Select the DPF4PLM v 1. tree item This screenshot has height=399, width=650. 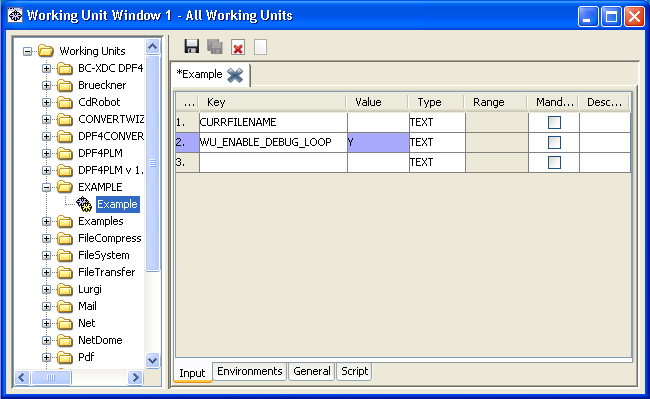[111, 170]
